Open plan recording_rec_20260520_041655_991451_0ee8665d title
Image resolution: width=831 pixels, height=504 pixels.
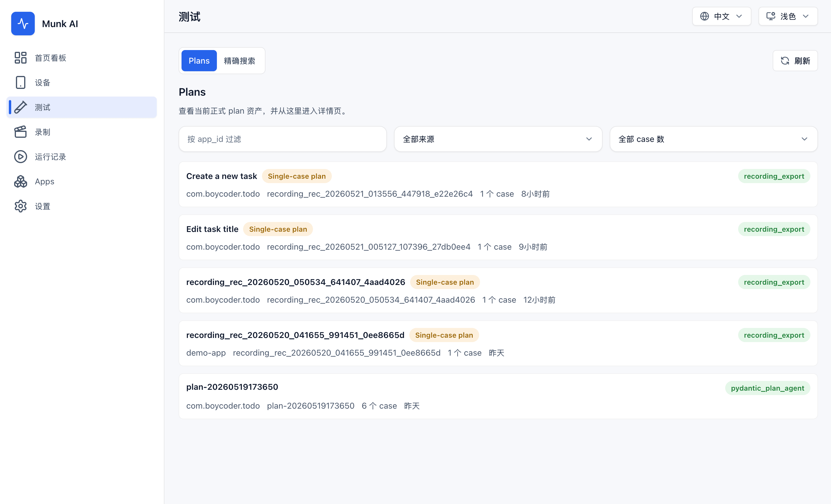pyautogui.click(x=296, y=335)
